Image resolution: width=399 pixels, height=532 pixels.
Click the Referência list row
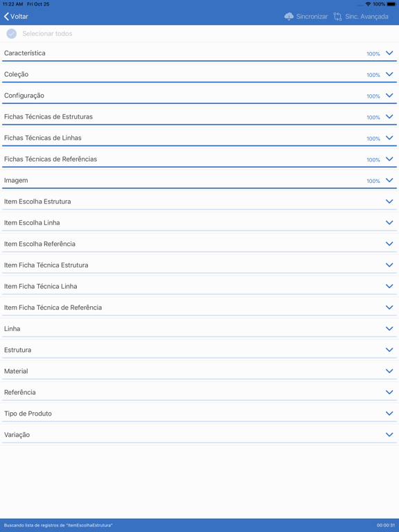coord(199,393)
